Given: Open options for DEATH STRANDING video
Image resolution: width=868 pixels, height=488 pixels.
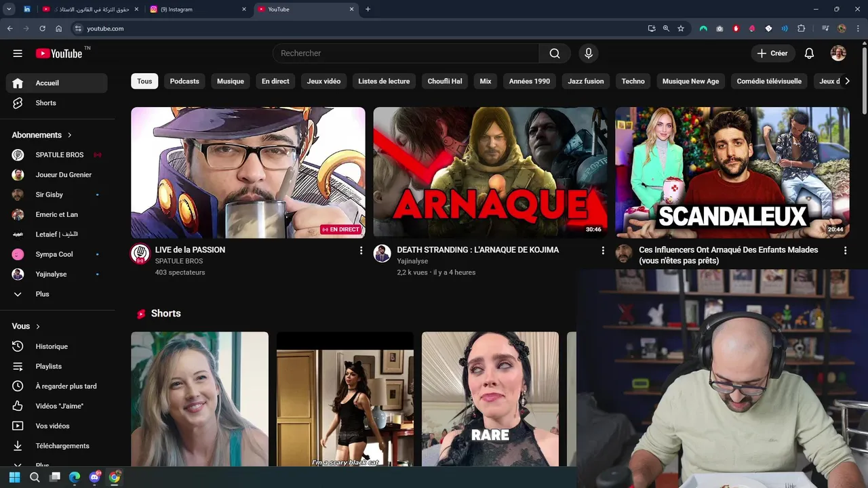Looking at the screenshot, I should click(x=603, y=251).
